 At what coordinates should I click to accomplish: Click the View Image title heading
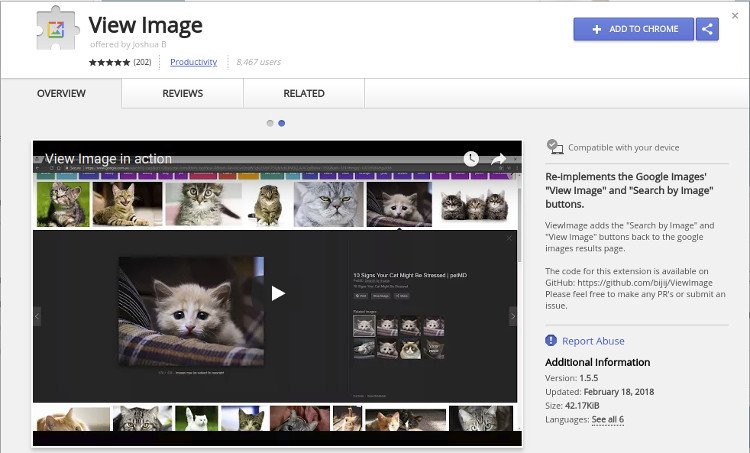click(145, 26)
